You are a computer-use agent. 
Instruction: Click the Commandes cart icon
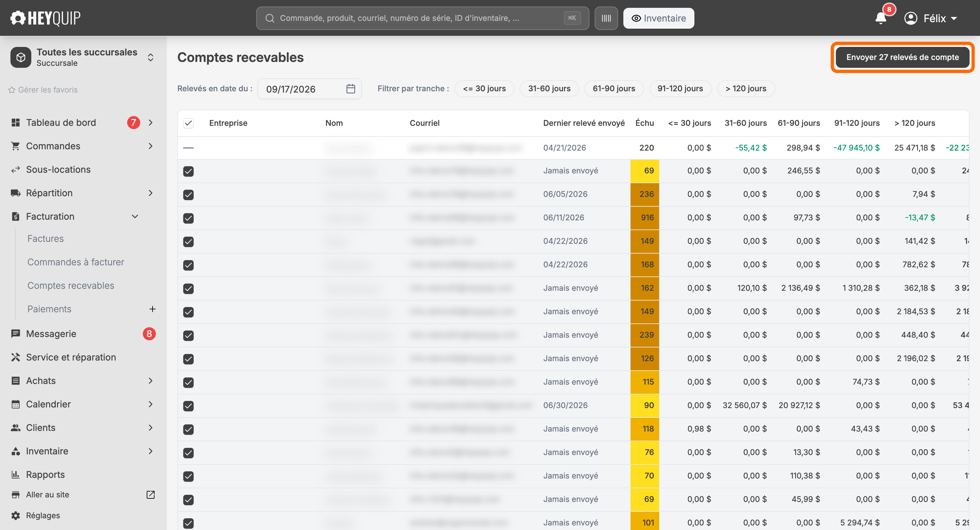pos(16,146)
